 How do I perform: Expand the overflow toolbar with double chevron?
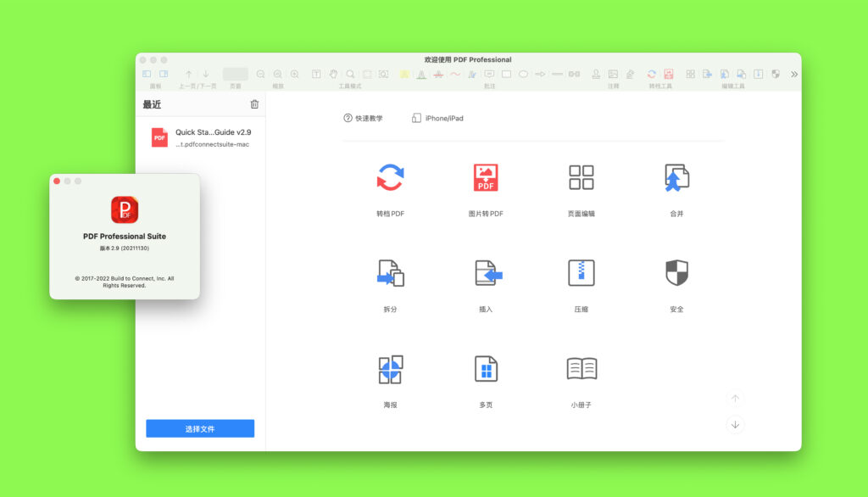coord(793,74)
